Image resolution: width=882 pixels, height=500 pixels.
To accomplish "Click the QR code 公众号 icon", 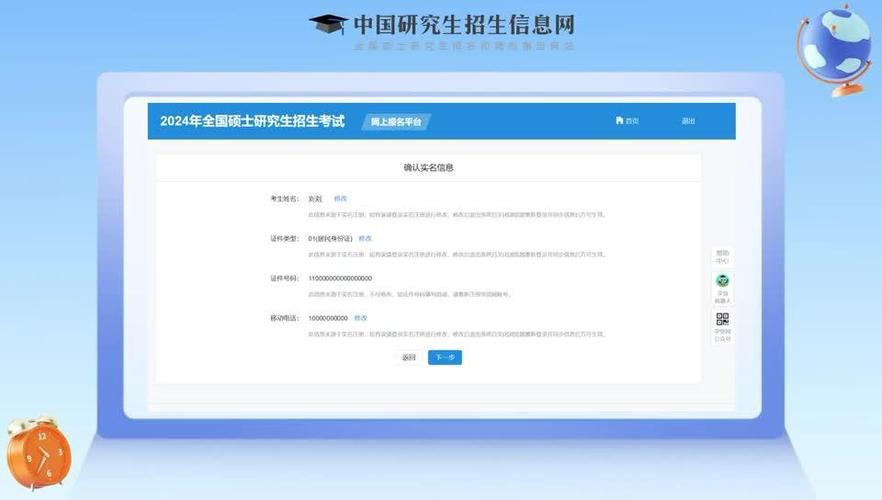I will pyautogui.click(x=722, y=319).
